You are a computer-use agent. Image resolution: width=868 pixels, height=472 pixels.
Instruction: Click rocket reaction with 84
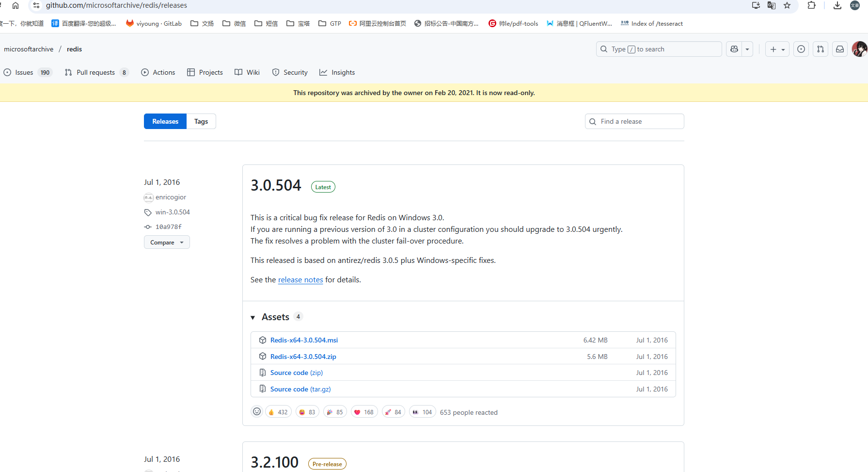[393, 412]
